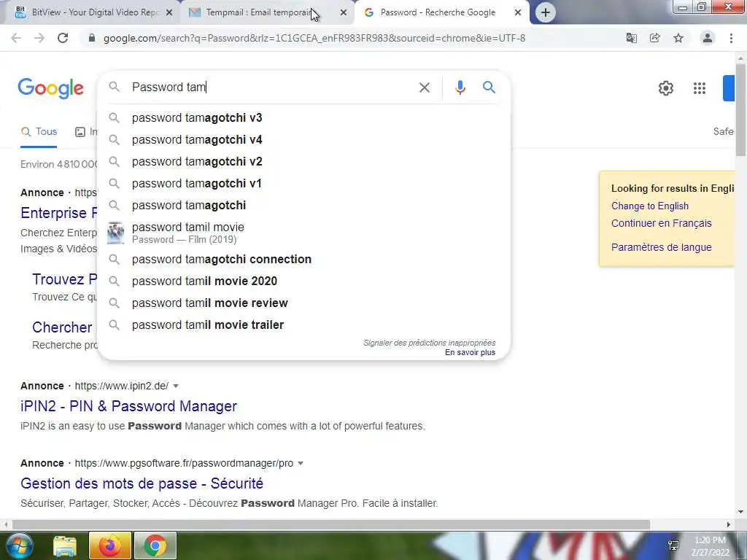Viewport: 747px width, 560px height.
Task: Choose suggestion password tamil movie 2020
Action: tap(303, 281)
